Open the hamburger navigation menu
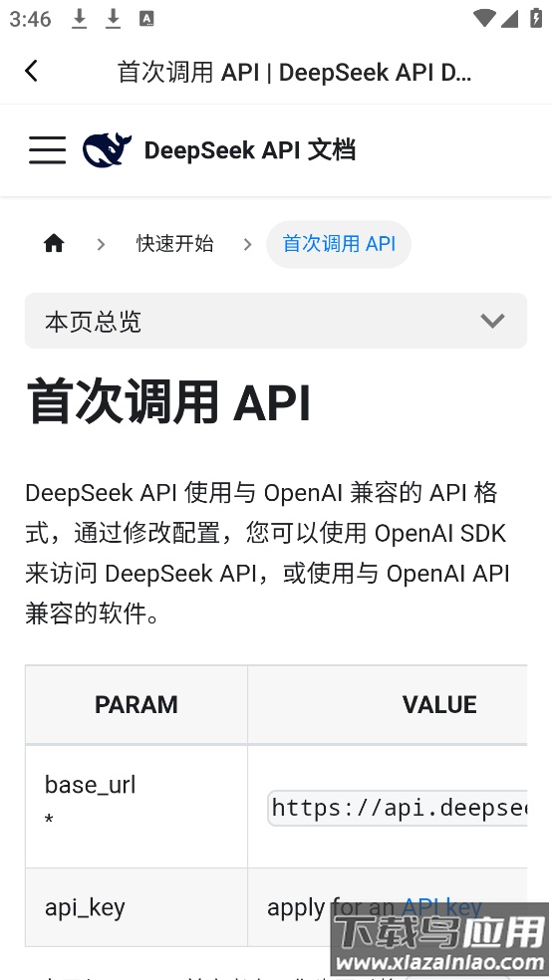The image size is (552, 980). [48, 150]
